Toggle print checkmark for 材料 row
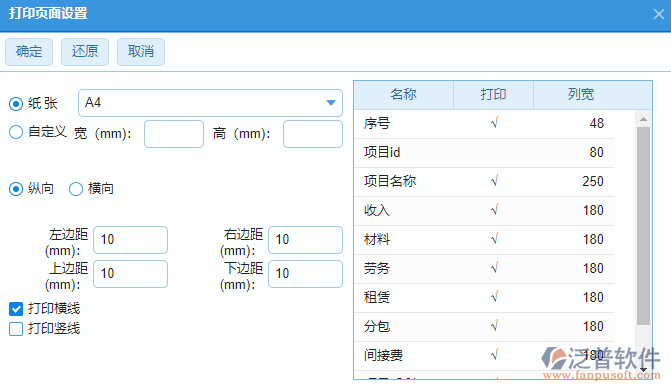Screen dimensions: 671x391 pyautogui.click(x=494, y=240)
